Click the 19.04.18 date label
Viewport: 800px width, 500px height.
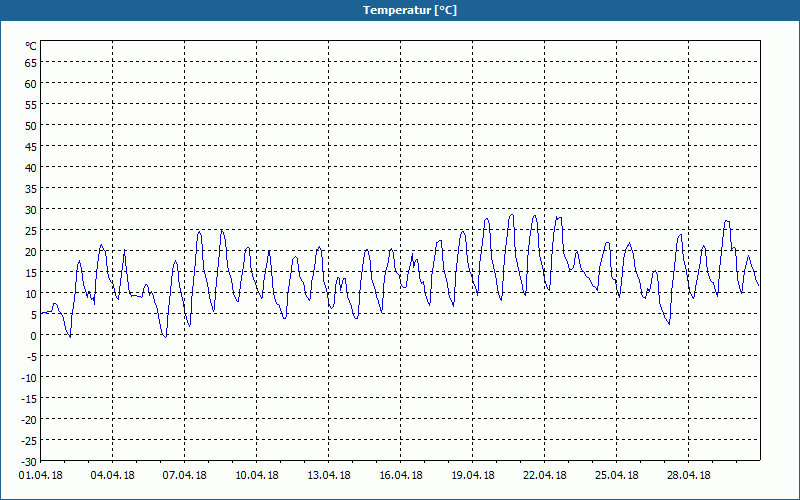[x=472, y=476]
